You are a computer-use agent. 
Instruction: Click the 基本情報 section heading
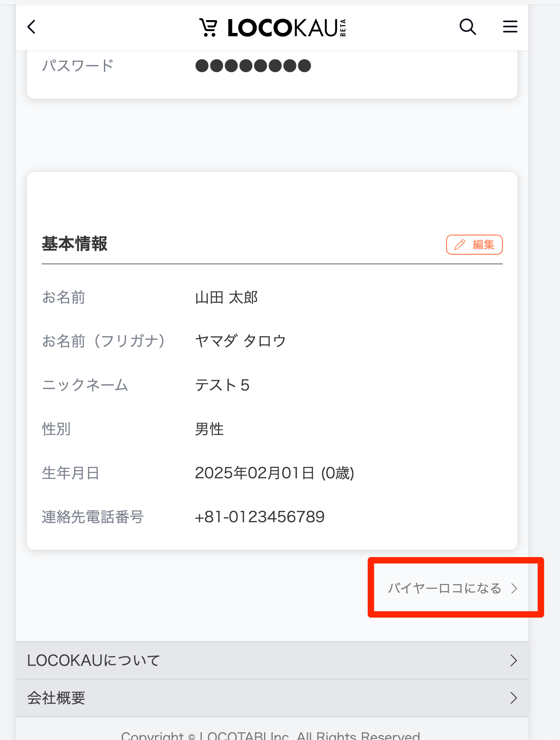(75, 244)
